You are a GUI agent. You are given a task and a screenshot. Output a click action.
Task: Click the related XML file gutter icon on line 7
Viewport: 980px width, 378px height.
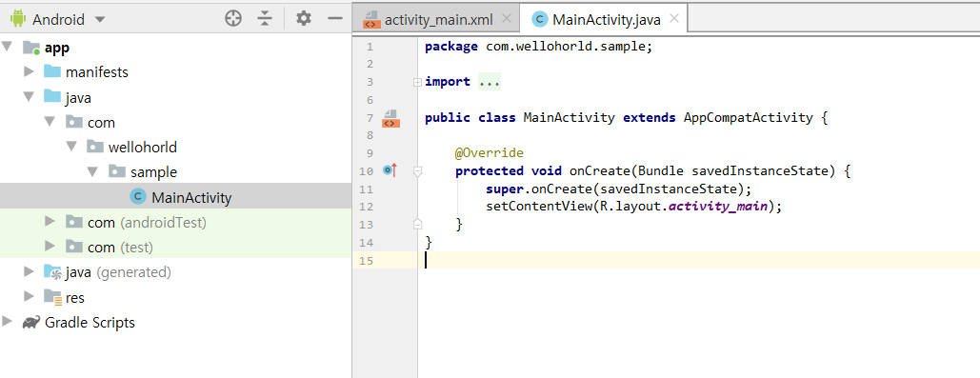pos(390,118)
